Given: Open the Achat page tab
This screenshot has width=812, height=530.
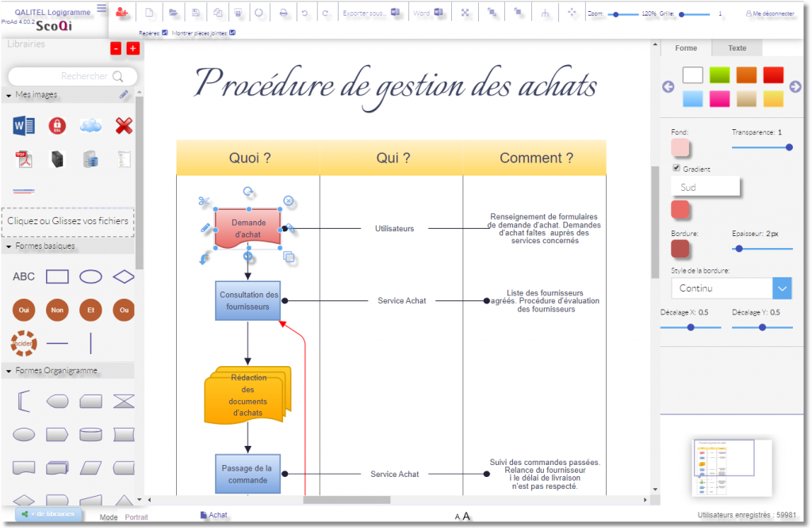Looking at the screenshot, I should (x=214, y=515).
